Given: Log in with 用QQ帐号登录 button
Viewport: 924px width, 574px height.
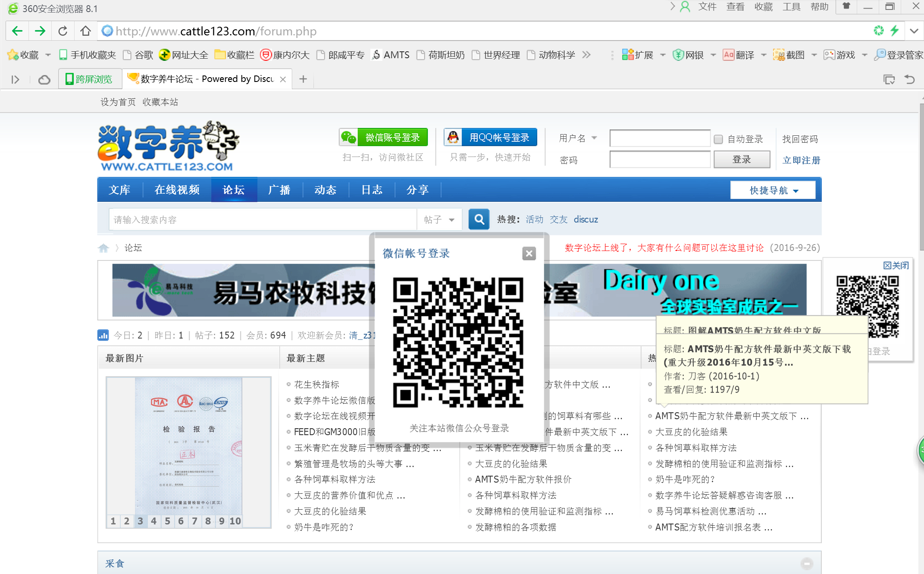Looking at the screenshot, I should [491, 137].
